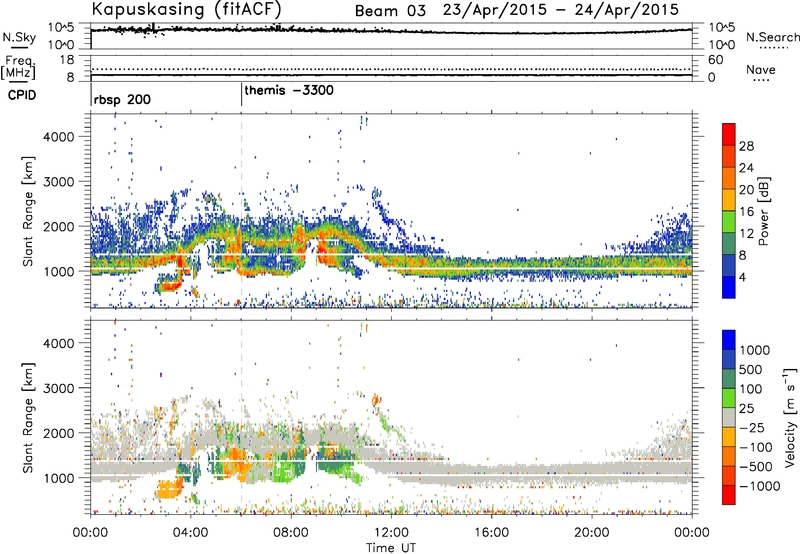Click the 18 tick on frequency axis
This screenshot has width=800, height=554.
tap(67, 60)
